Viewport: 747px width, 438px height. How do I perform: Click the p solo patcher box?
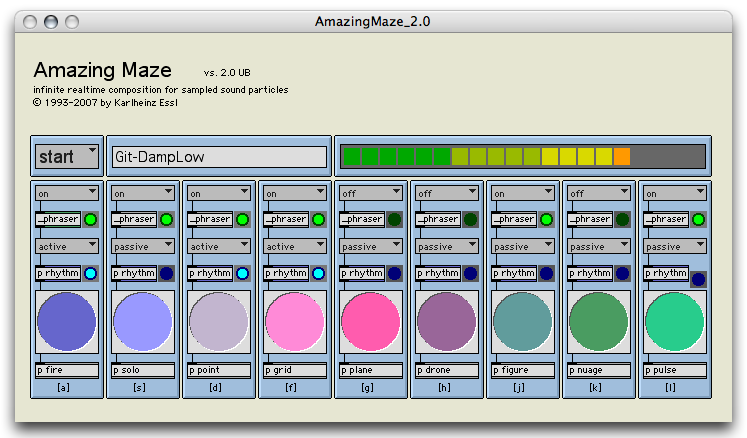[x=143, y=370]
